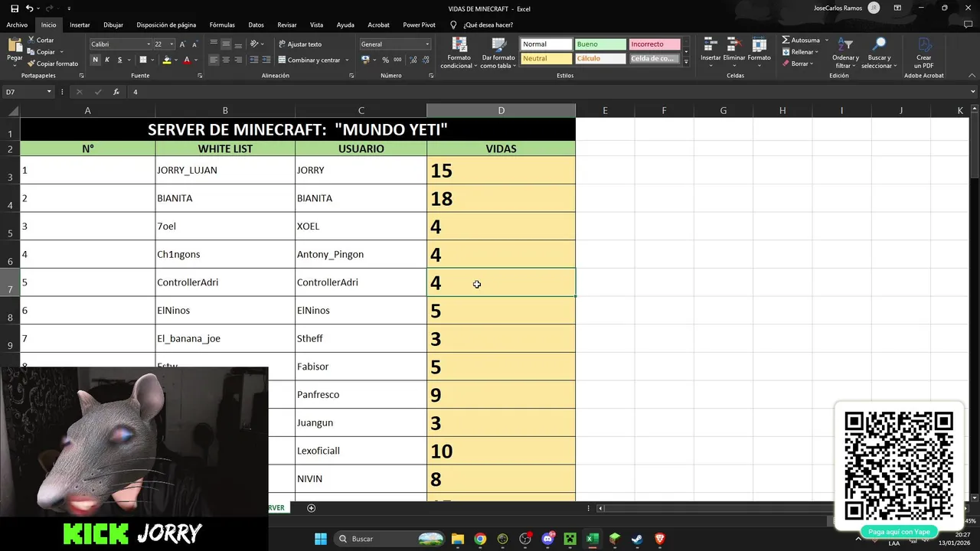Toggle Ajustar texto wrap option

pos(300,44)
